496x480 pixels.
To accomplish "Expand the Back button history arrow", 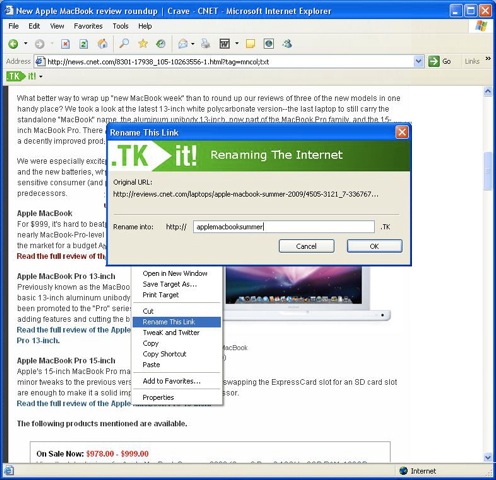I will click(26, 43).
